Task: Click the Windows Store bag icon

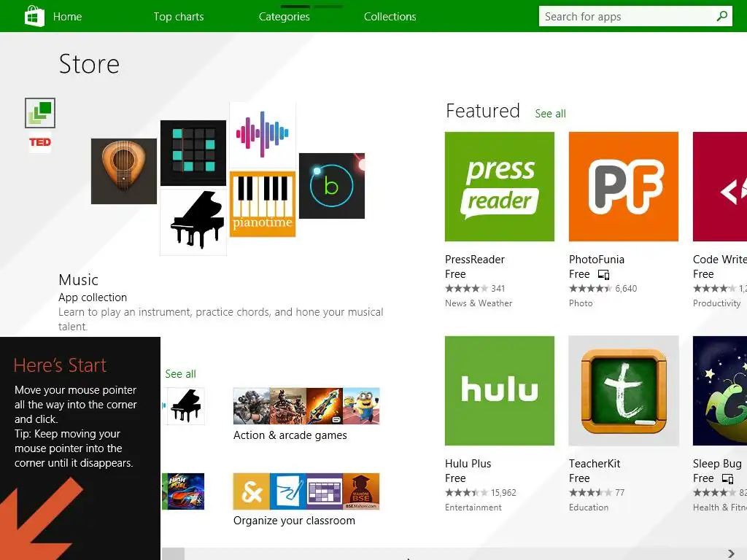Action: click(34, 16)
